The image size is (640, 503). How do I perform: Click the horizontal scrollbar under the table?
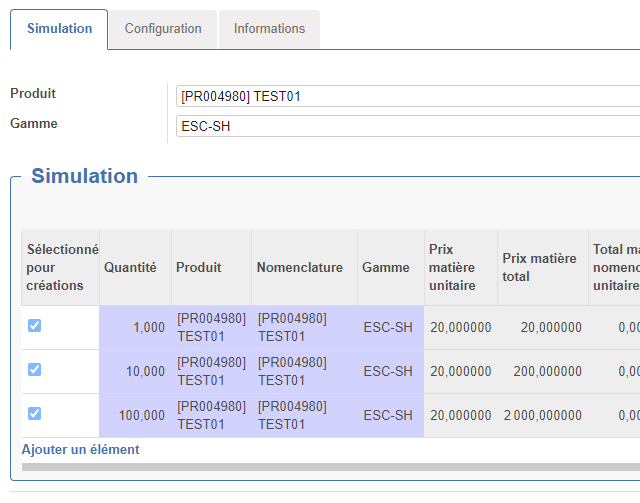(330, 467)
